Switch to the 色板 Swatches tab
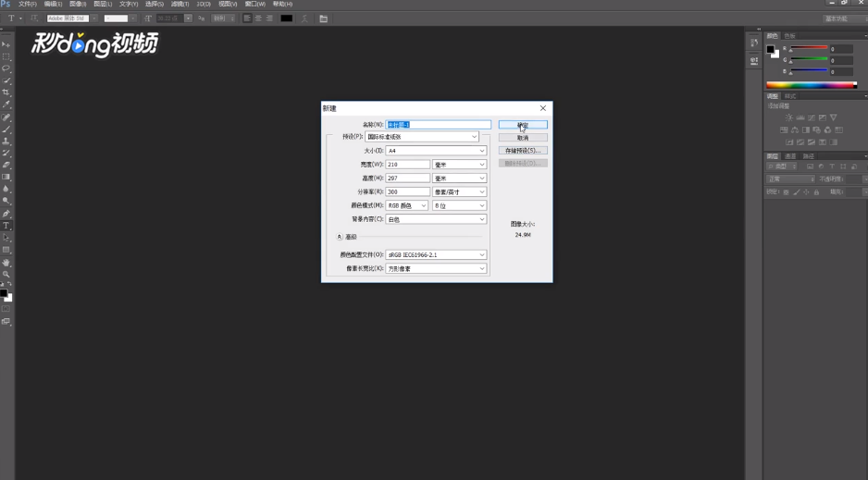Screen dimensions: 868x480 point(790,36)
